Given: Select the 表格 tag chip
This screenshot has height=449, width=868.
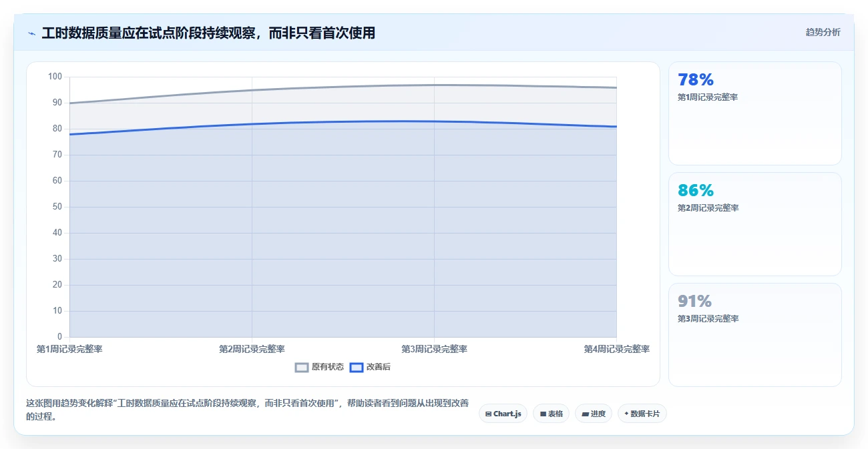Looking at the screenshot, I should (x=551, y=414).
